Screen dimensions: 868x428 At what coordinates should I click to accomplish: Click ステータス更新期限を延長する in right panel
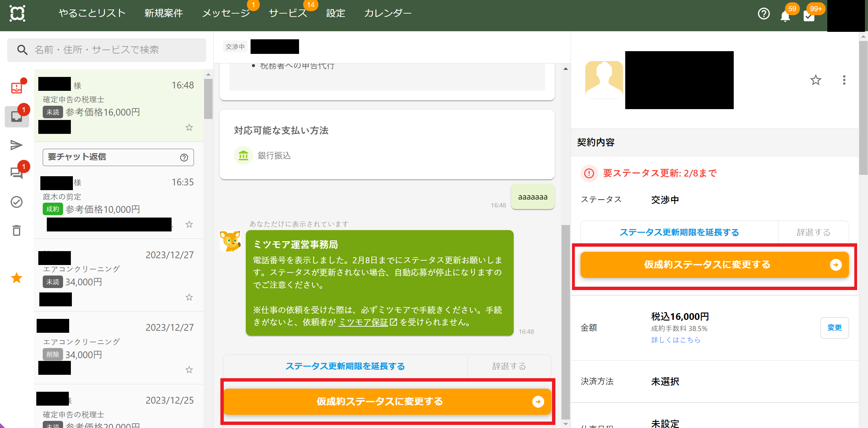(x=679, y=232)
